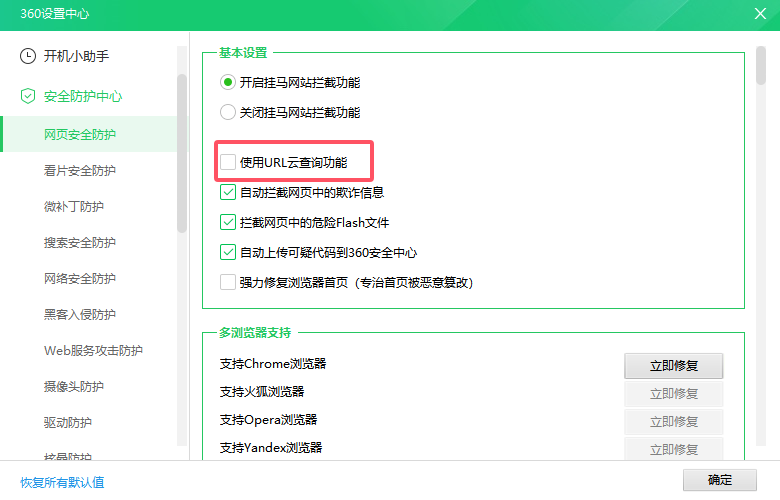Click the clock icon beside 开机小助手
The width and height of the screenshot is (780, 500).
28,56
